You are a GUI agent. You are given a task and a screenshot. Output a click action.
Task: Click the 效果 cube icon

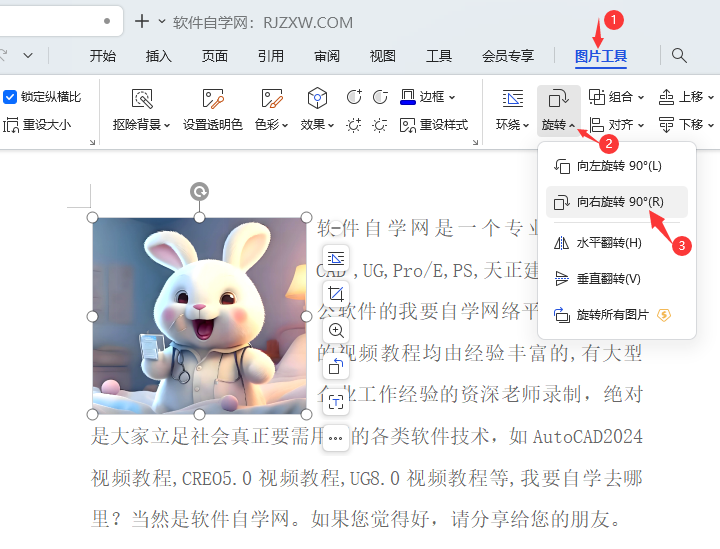[x=317, y=98]
